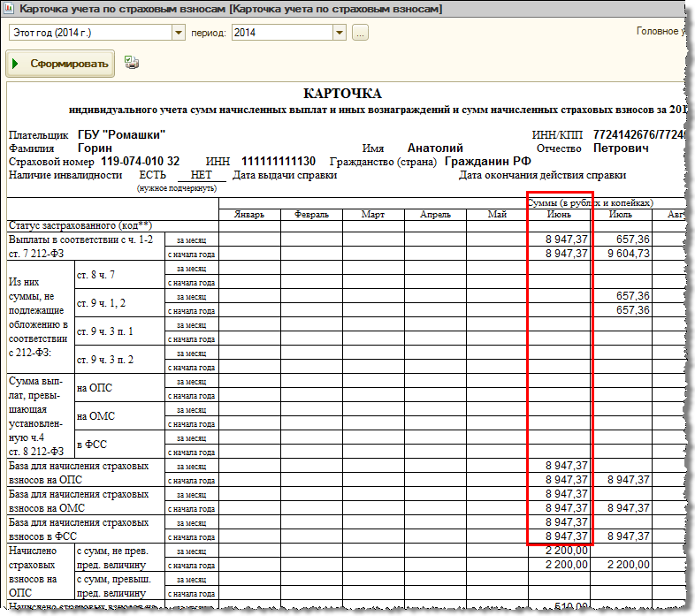
Task: Click the Июль column header
Action: pos(621,215)
